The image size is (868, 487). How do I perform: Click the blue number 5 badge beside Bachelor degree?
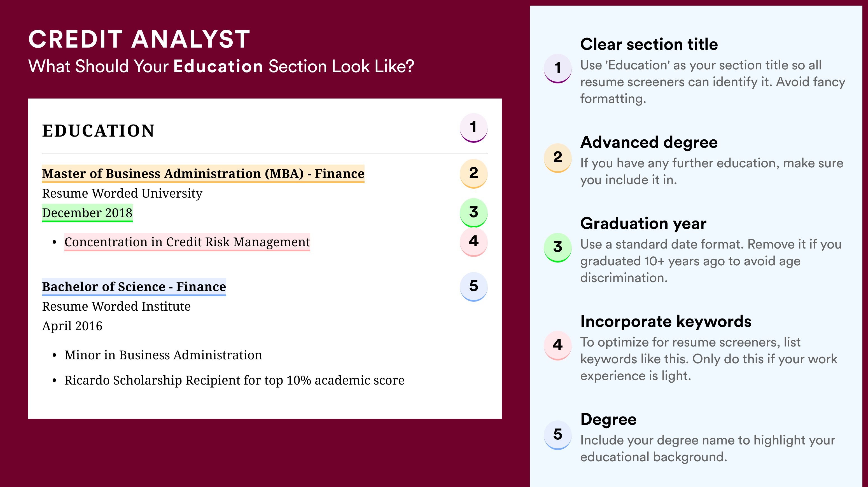click(473, 287)
